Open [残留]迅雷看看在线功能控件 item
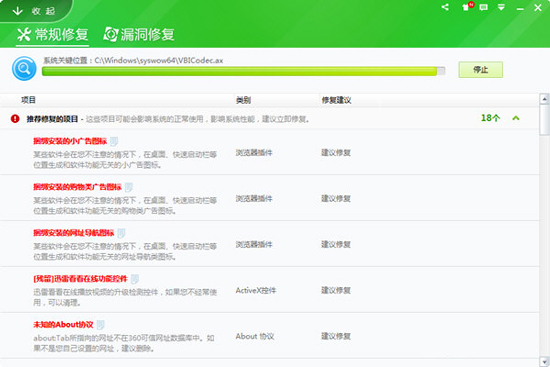This screenshot has width=550, height=367. coord(80,279)
